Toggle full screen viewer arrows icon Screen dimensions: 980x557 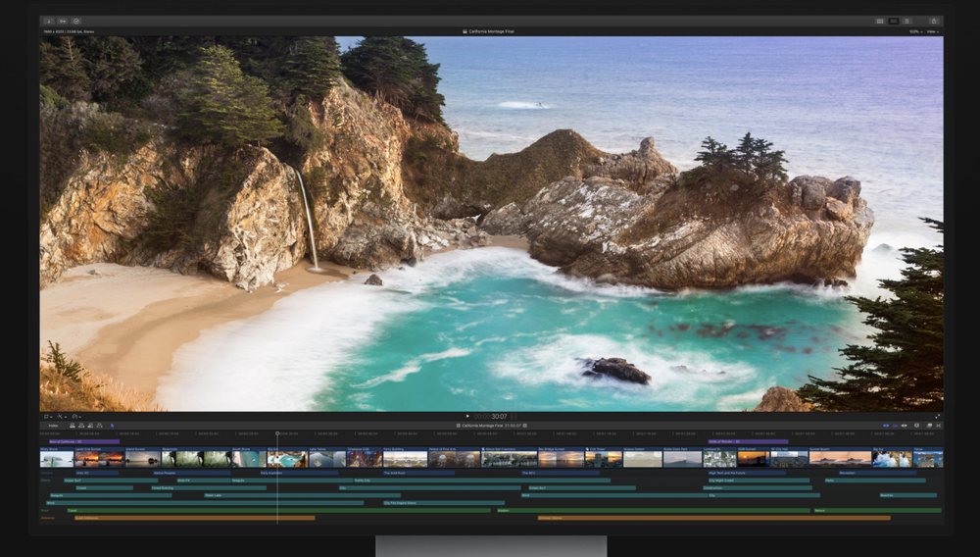pyautogui.click(x=938, y=417)
